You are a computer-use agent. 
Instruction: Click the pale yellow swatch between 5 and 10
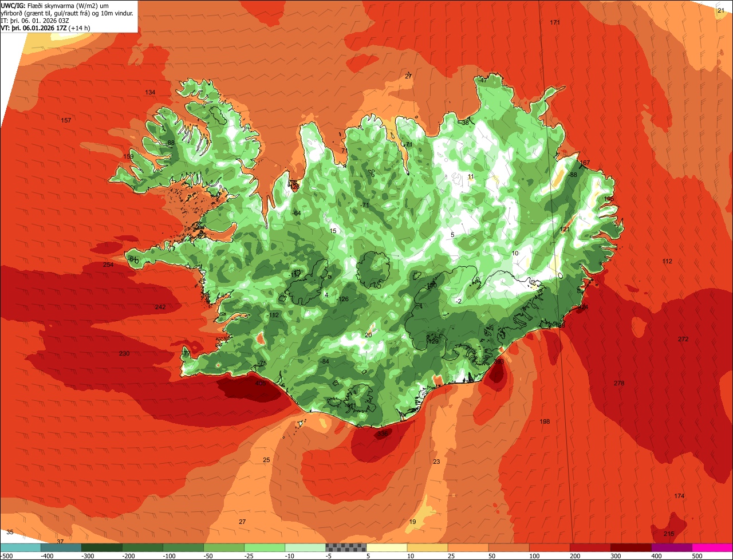pos(387,547)
